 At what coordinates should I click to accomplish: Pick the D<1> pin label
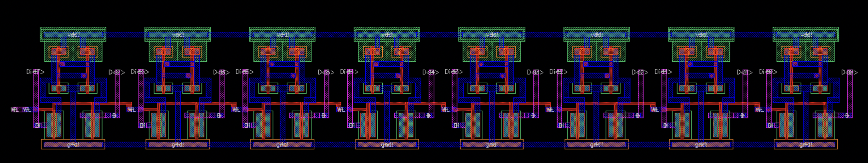coord(744,72)
